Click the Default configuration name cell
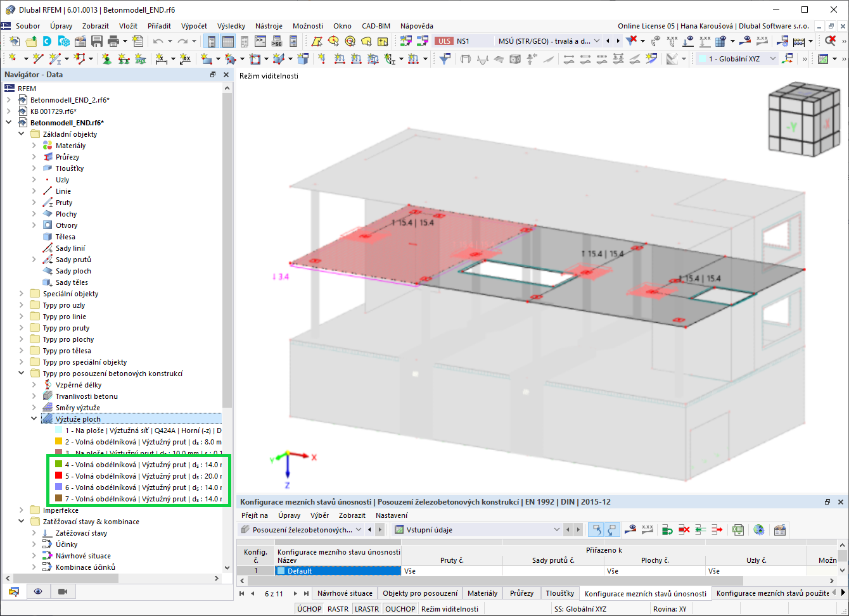Screen dimensions: 849x616 tap(338, 571)
